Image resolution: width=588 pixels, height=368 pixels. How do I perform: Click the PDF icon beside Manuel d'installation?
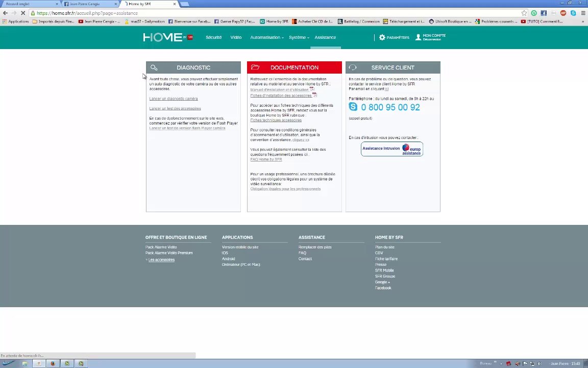pyautogui.click(x=312, y=89)
